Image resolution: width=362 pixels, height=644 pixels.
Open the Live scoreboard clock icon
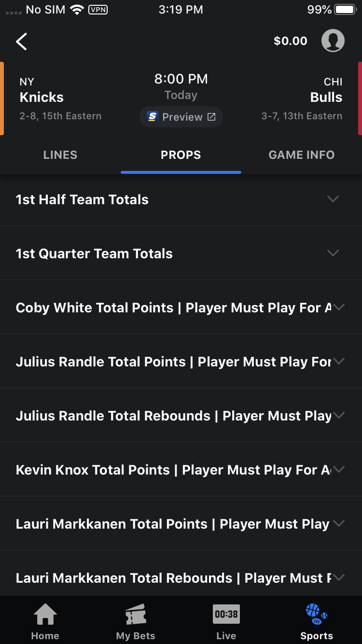click(x=226, y=615)
